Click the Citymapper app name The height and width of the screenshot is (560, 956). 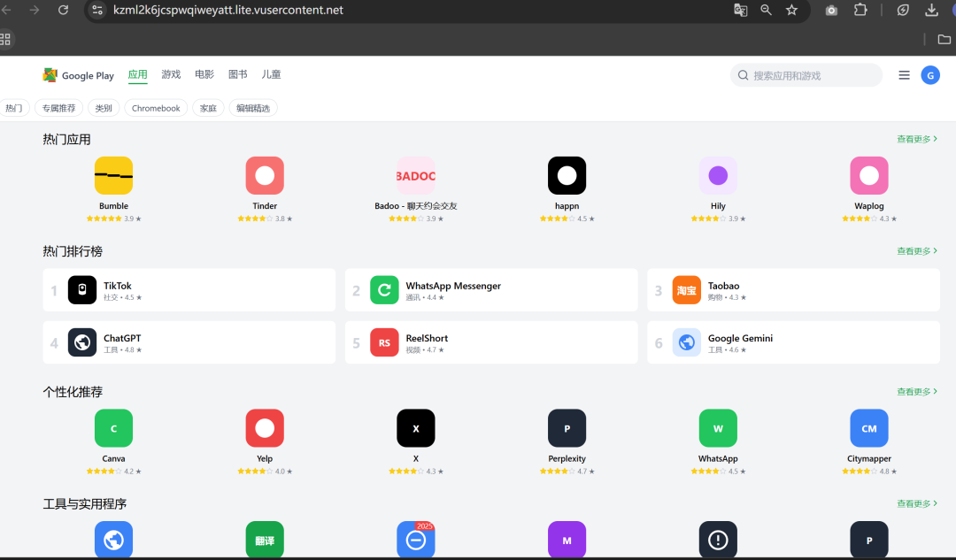tap(869, 458)
